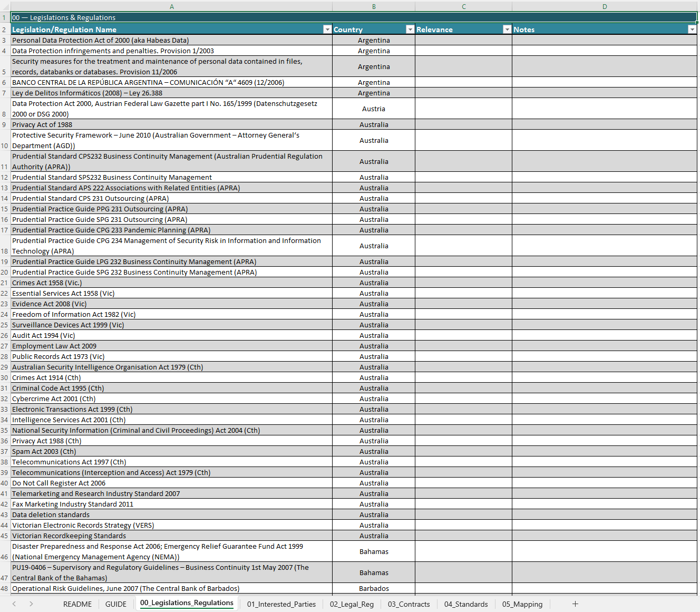Select column A header

(x=171, y=6)
